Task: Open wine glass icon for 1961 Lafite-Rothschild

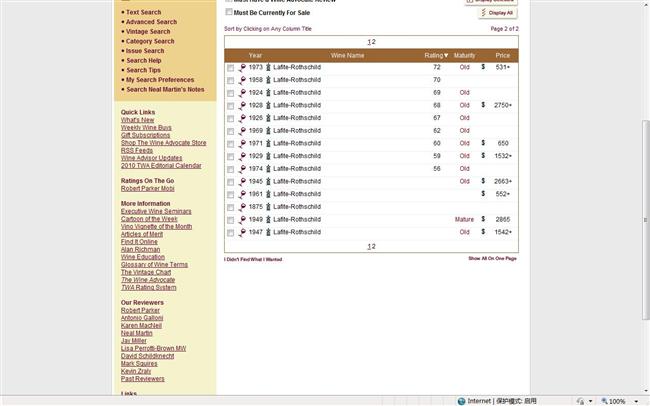Action: pos(242,194)
